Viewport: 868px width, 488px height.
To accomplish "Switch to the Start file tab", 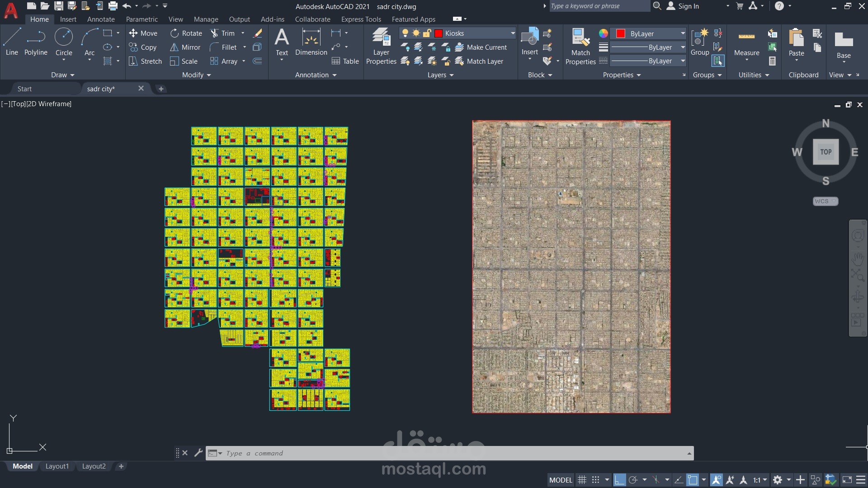I will tap(24, 89).
